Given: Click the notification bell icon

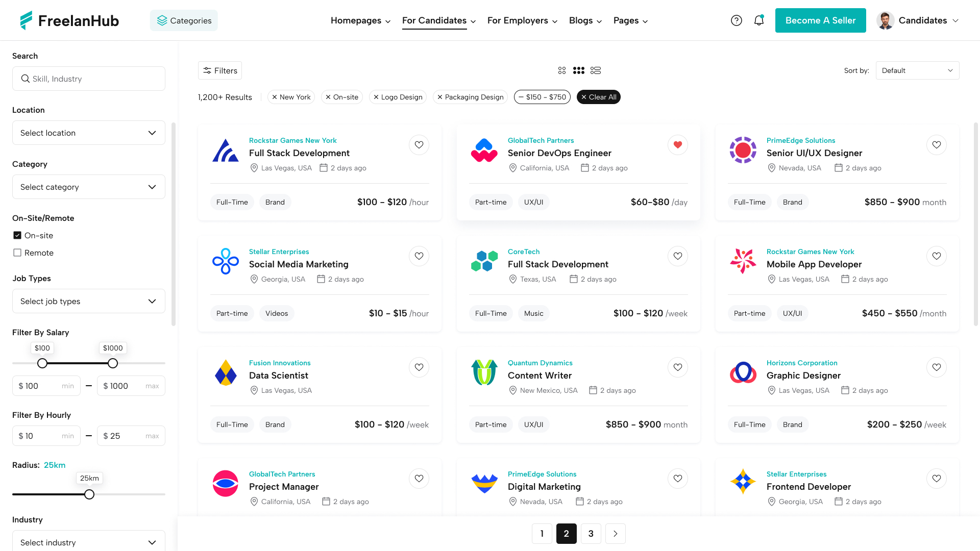Looking at the screenshot, I should pos(759,20).
